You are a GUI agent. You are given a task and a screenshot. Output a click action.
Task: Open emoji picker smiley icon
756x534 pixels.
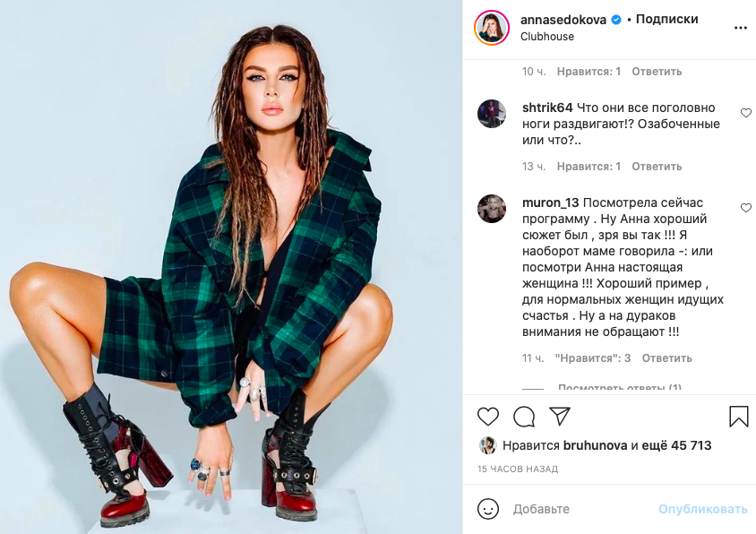(x=488, y=509)
